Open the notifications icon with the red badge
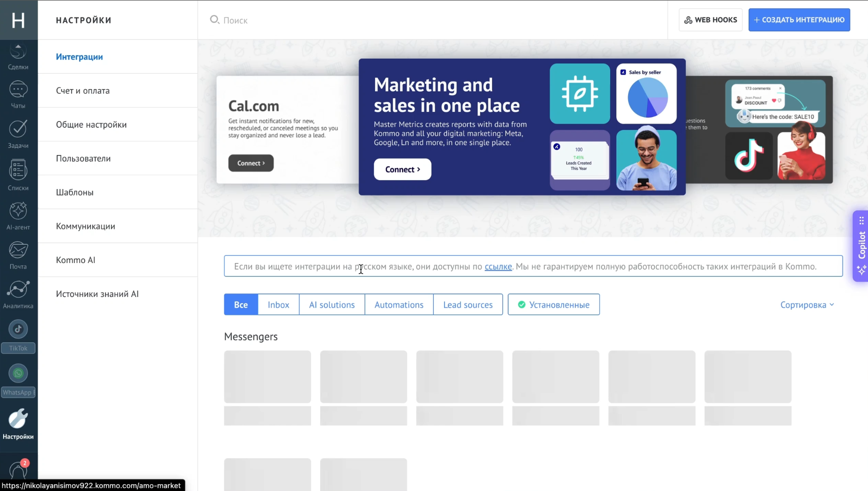The width and height of the screenshot is (868, 491). [18, 470]
